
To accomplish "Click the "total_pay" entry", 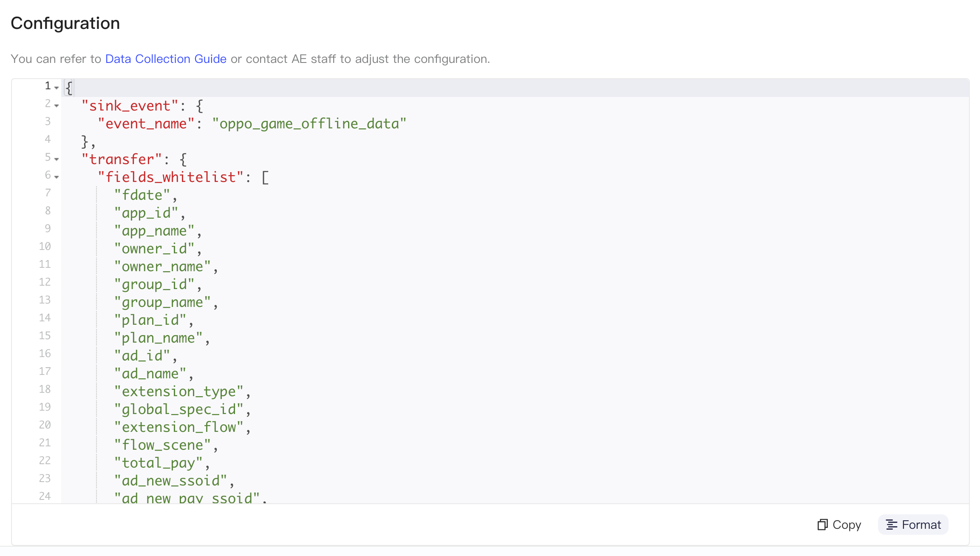I will coord(158,462).
